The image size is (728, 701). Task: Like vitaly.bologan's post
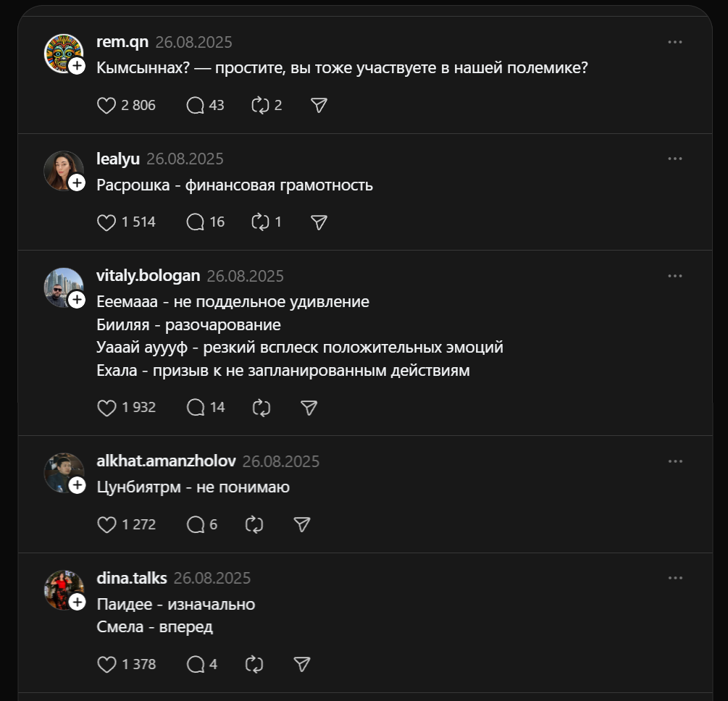(106, 408)
